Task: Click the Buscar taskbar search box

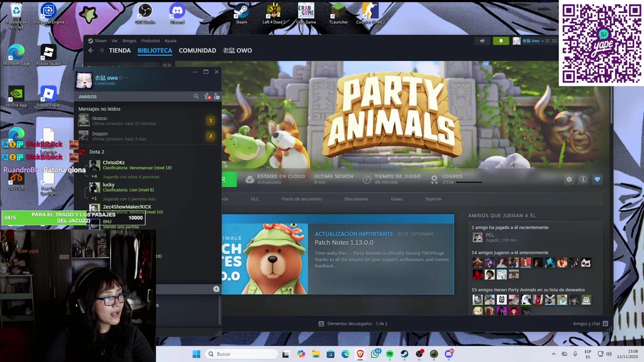Action: pyautogui.click(x=242, y=354)
